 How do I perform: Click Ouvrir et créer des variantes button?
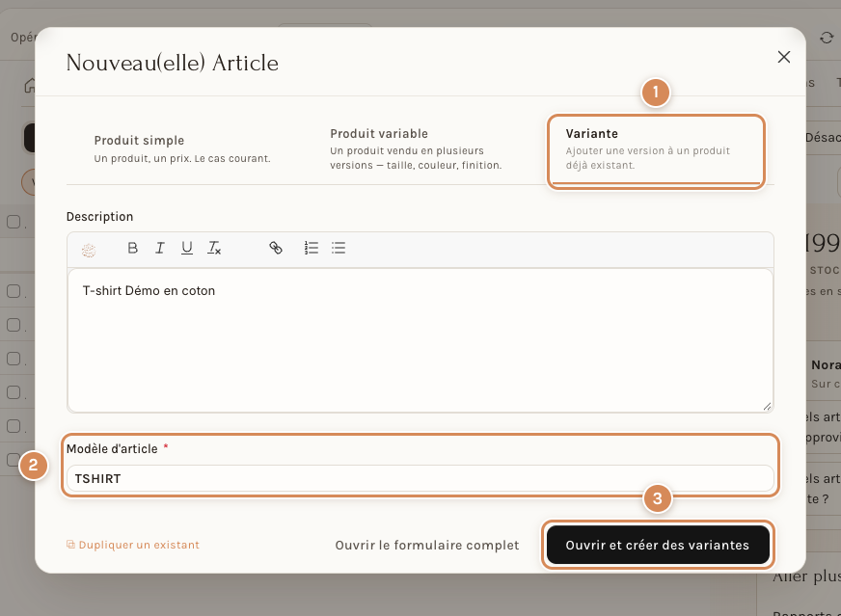658,545
